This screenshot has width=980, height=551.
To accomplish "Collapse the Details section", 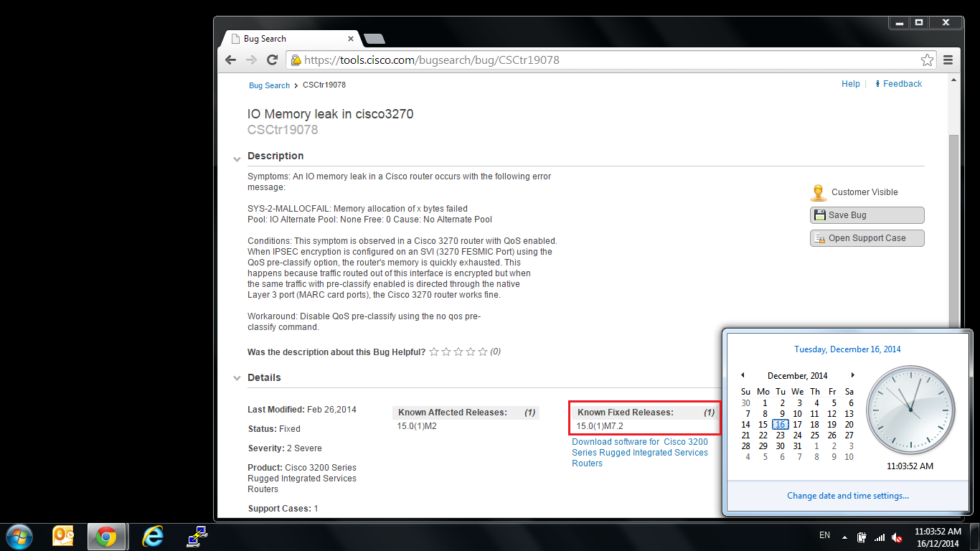I will pyautogui.click(x=236, y=379).
